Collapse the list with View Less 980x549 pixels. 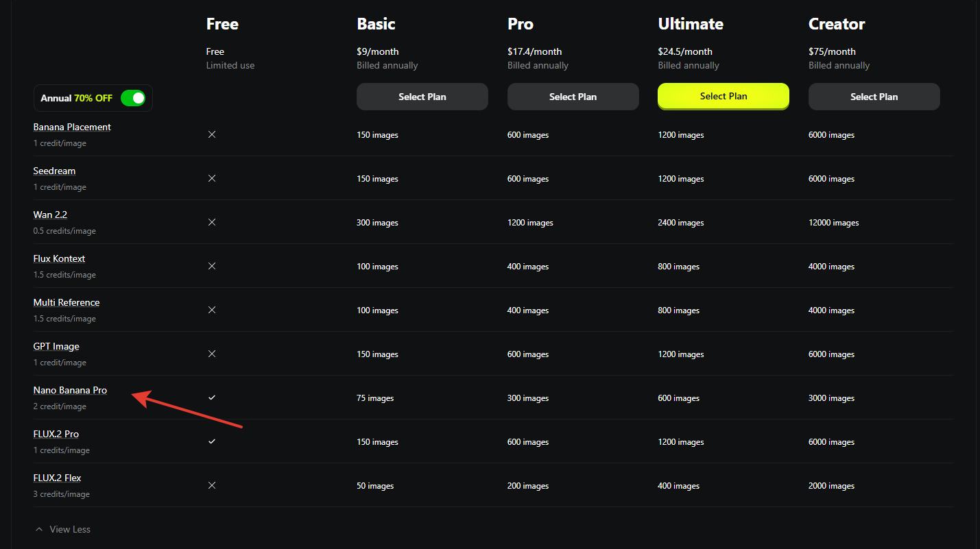click(x=69, y=529)
